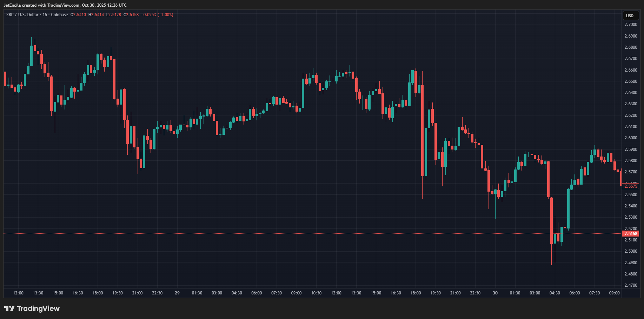Click the open value O2.5410
This screenshot has width=644, height=319.
78,15
